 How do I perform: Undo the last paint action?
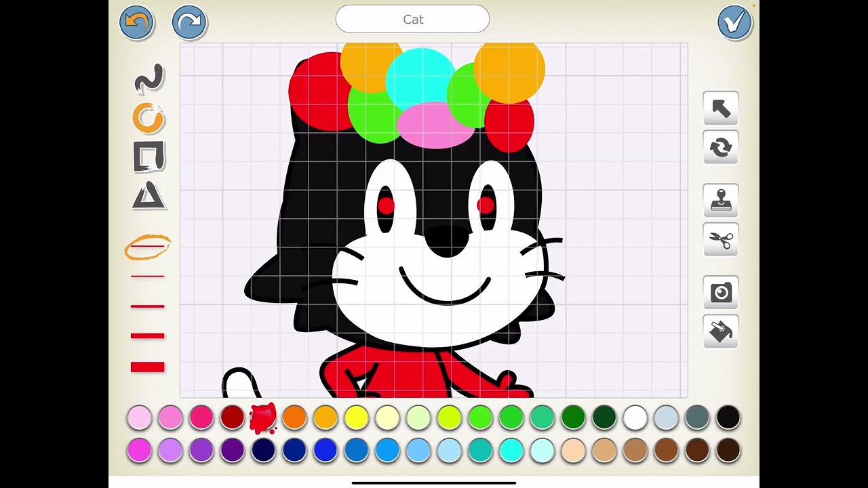[x=136, y=22]
